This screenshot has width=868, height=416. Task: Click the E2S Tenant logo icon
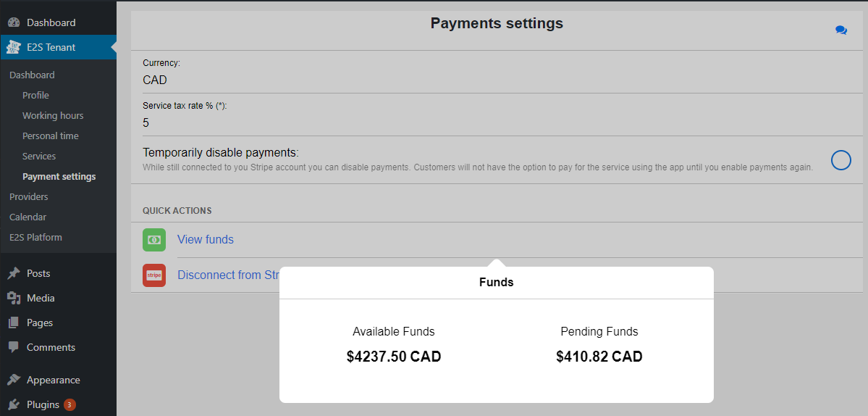pyautogui.click(x=14, y=48)
